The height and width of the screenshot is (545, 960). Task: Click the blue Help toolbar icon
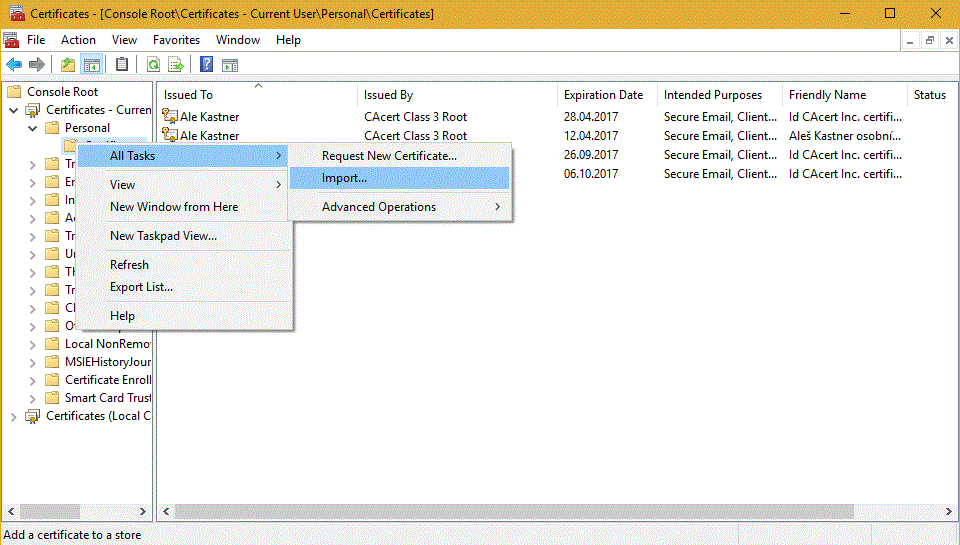tap(206, 65)
